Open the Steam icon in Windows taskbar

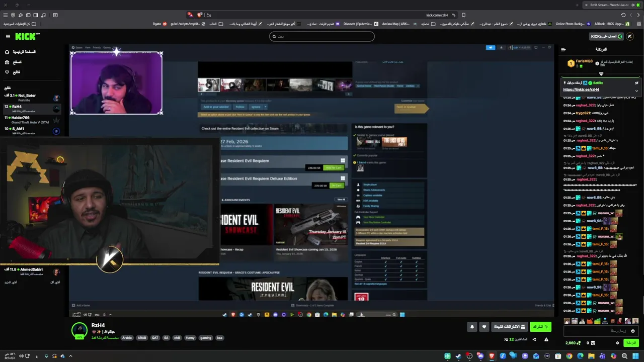[458, 356]
